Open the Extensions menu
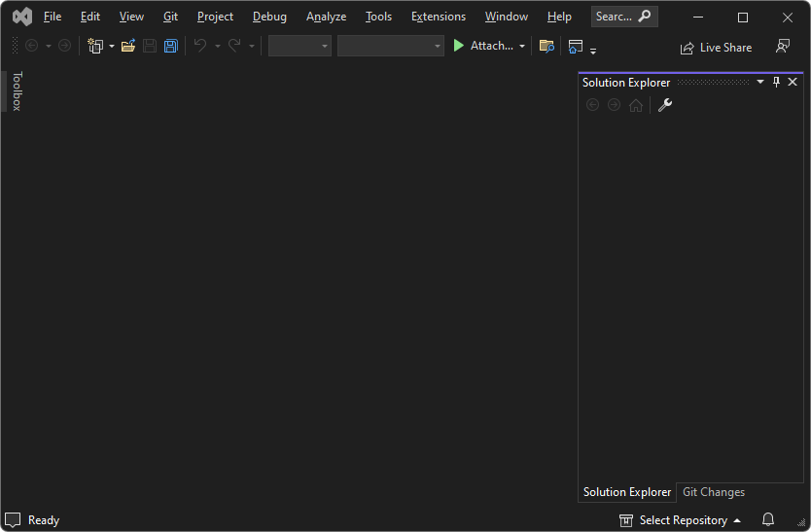Screen dimensions: 811x532 pos(439,17)
